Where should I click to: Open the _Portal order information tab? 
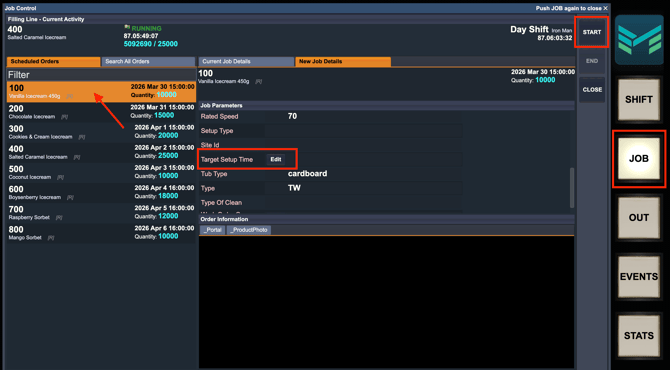pyautogui.click(x=213, y=230)
